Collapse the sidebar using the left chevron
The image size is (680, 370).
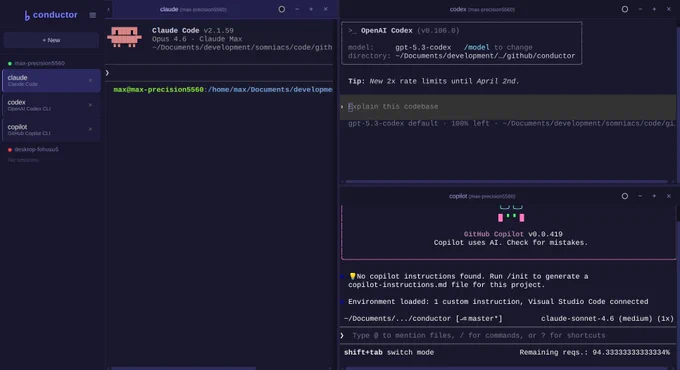pos(108,9)
